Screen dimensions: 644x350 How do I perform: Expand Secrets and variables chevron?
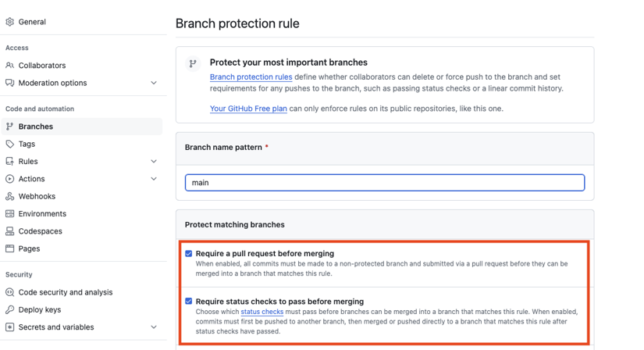pyautogui.click(x=154, y=327)
